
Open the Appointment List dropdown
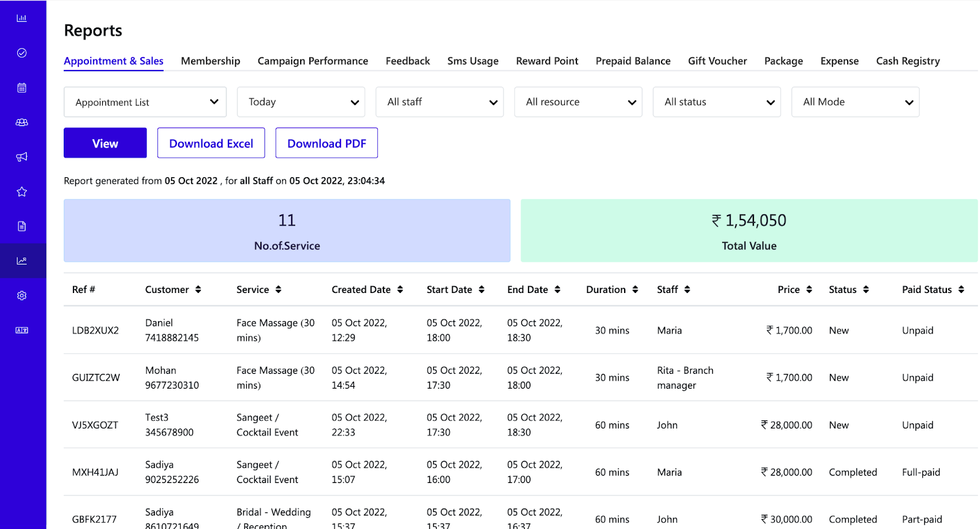coord(145,102)
